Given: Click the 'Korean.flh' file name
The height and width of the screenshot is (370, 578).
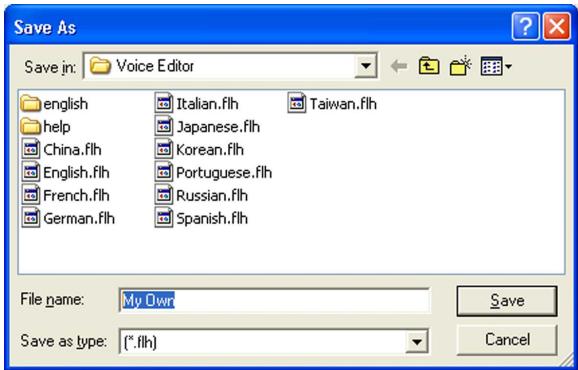Looking at the screenshot, I should tap(210, 150).
